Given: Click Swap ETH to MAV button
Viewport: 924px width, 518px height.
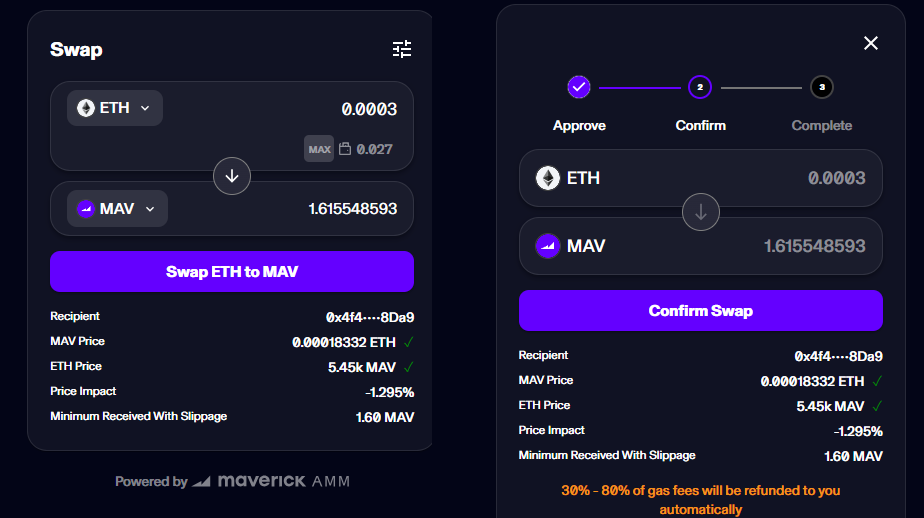Looking at the screenshot, I should pyautogui.click(x=232, y=272).
